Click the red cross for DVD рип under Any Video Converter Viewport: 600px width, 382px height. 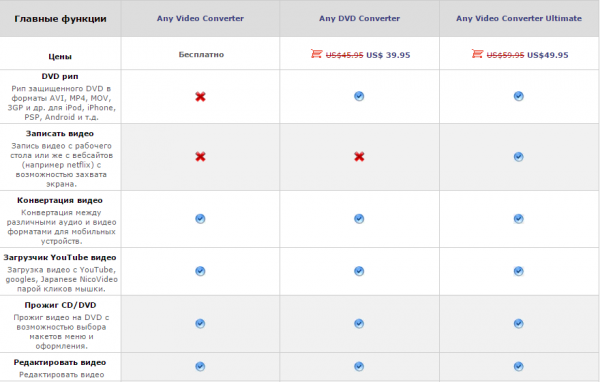200,97
